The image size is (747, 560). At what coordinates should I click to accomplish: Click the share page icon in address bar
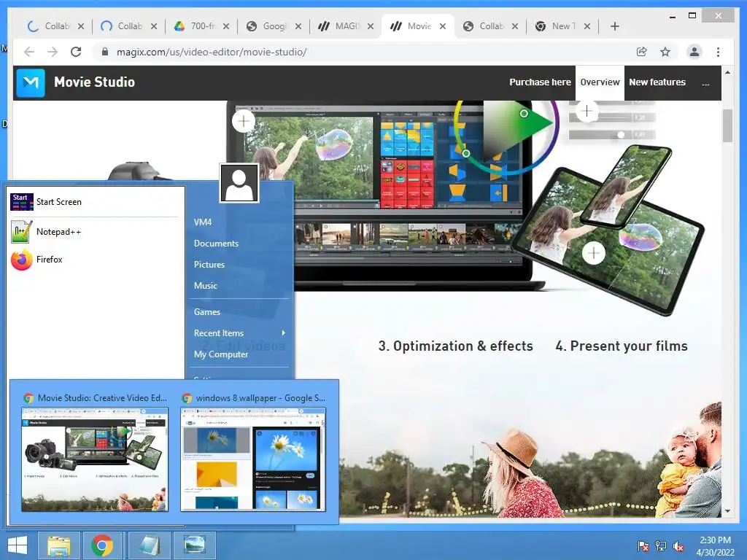[642, 52]
